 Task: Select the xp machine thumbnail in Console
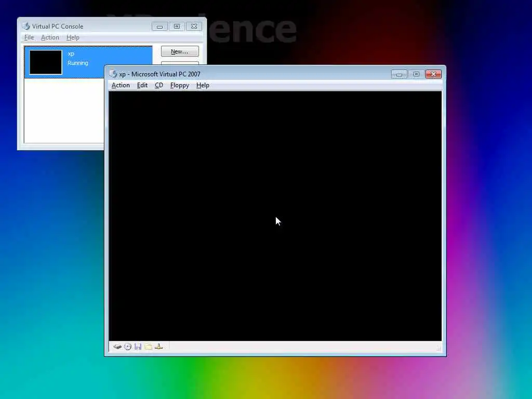(x=46, y=62)
